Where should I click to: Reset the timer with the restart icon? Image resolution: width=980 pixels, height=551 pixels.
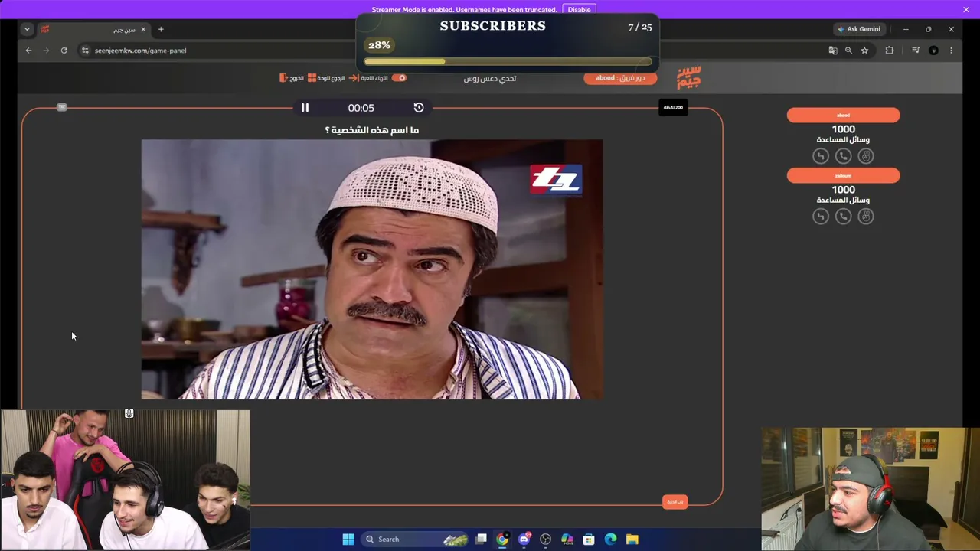[x=419, y=108]
